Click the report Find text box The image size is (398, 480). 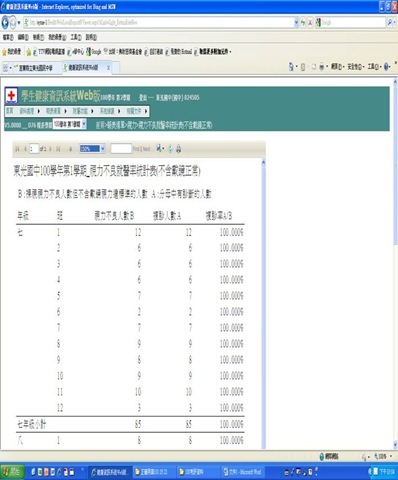coord(121,149)
